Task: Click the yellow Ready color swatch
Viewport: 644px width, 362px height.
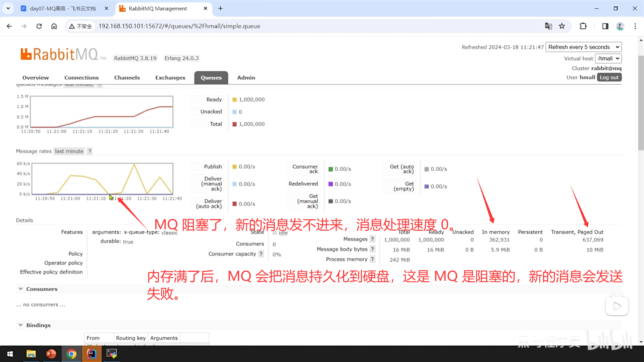Action: pyautogui.click(x=234, y=100)
